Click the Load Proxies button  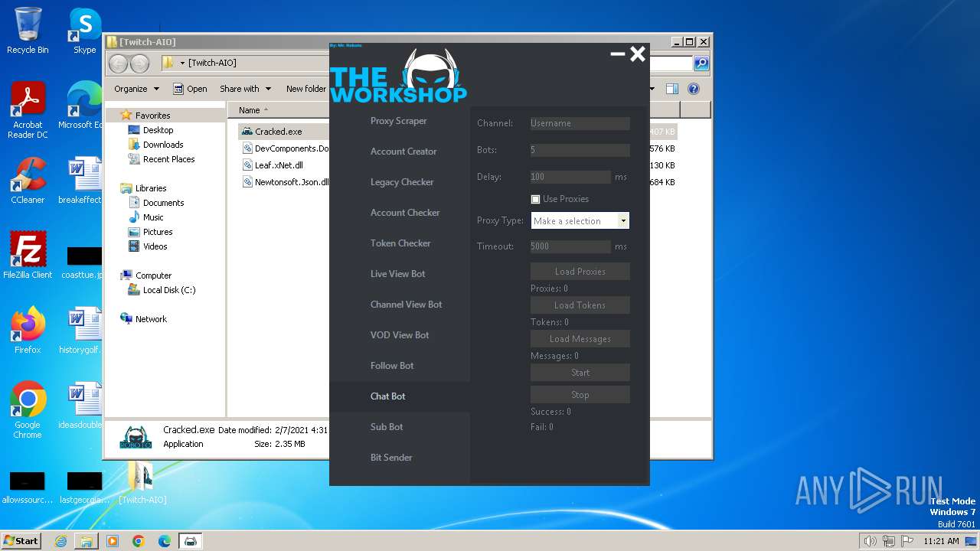pyautogui.click(x=580, y=272)
